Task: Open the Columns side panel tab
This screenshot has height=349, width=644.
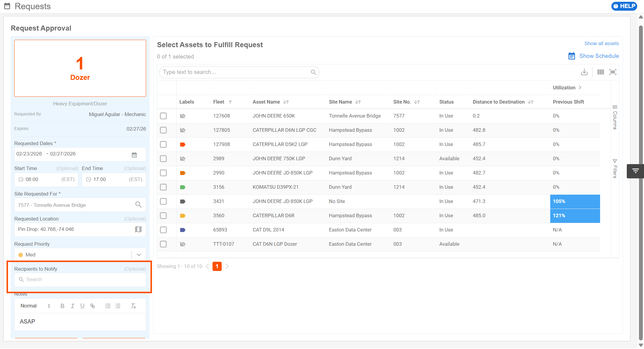Action: [x=615, y=118]
